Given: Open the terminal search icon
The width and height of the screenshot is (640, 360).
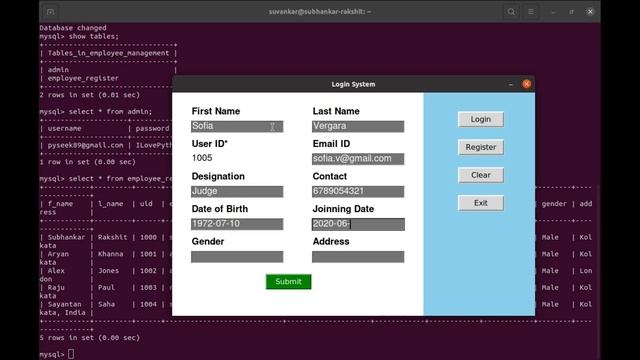Looking at the screenshot, I should 511,12.
